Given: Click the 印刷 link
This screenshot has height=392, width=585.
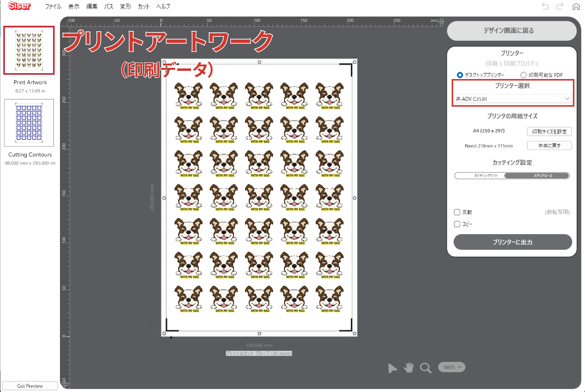Looking at the screenshot, I should (x=491, y=63).
